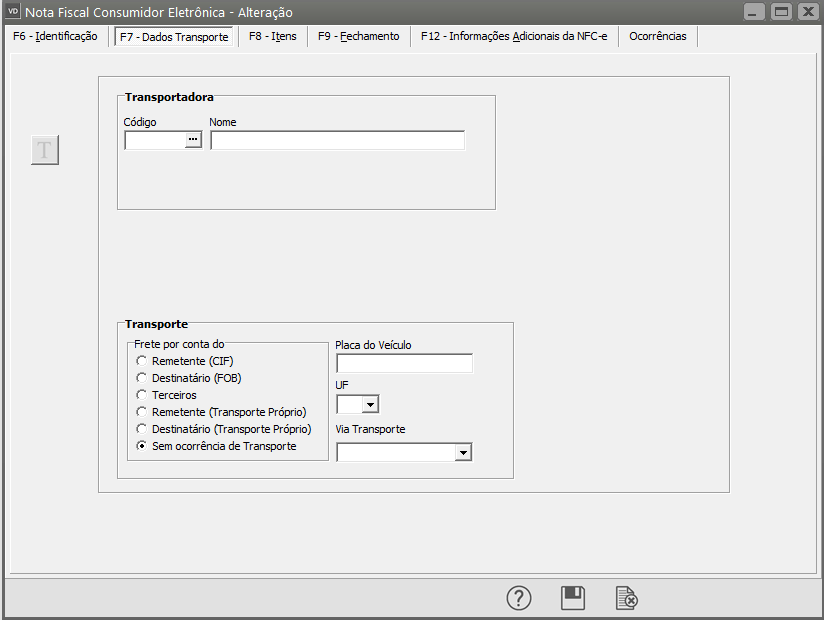The height and width of the screenshot is (620, 824).
Task: Click the application icon in title bar
Action: pyautogui.click(x=13, y=11)
